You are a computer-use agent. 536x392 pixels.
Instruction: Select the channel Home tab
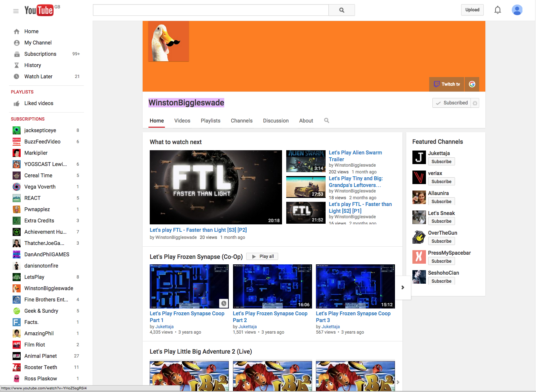tap(157, 121)
